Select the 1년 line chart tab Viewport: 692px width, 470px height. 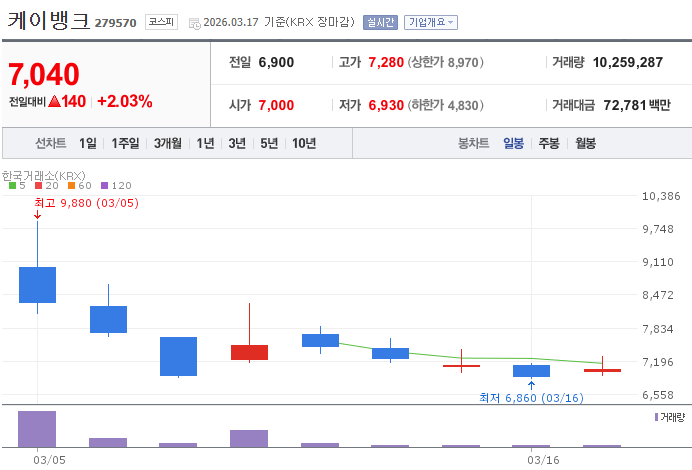(x=205, y=143)
